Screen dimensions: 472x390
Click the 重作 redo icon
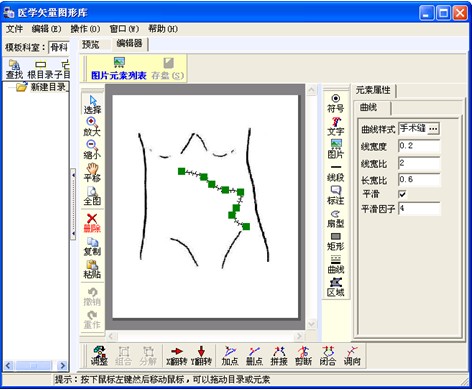point(92,320)
